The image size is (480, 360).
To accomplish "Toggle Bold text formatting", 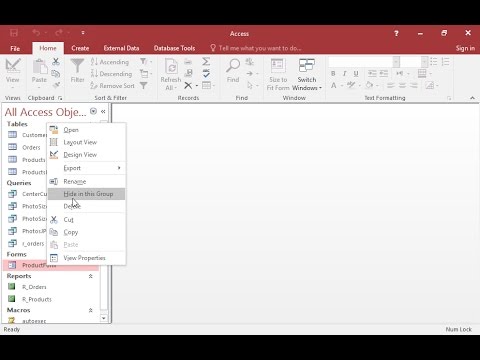I will [333, 73].
